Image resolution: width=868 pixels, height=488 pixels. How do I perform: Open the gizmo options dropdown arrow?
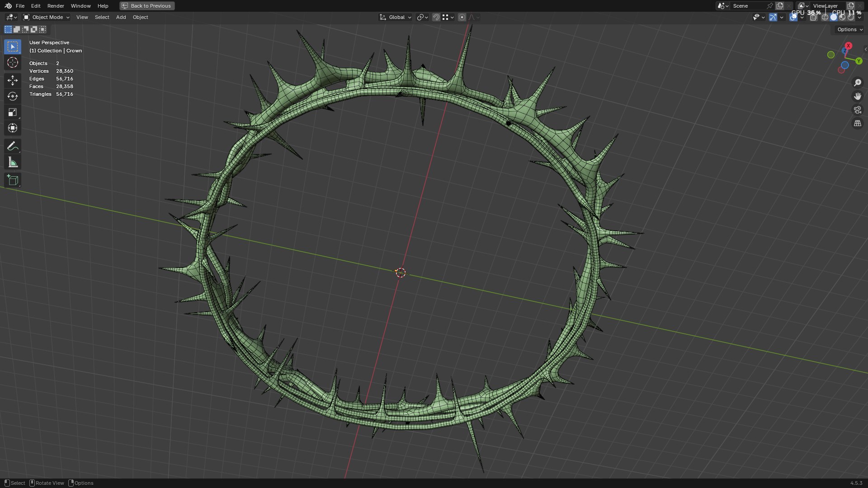[x=782, y=17]
